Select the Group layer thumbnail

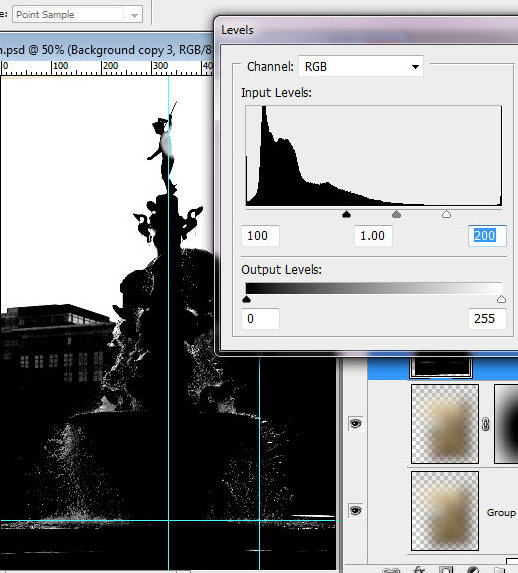445,511
